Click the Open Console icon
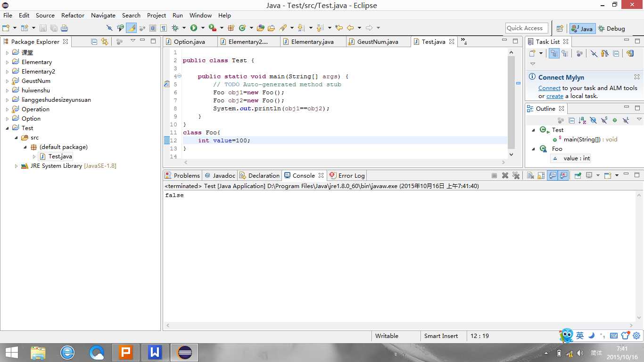Screen dimensions: 644x362 (x=608, y=175)
